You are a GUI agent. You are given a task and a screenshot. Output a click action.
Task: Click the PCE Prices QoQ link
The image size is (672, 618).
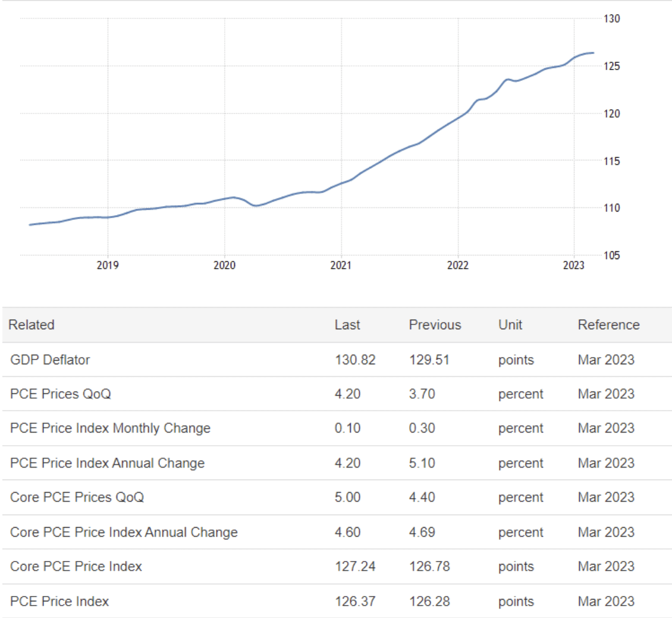click(60, 394)
